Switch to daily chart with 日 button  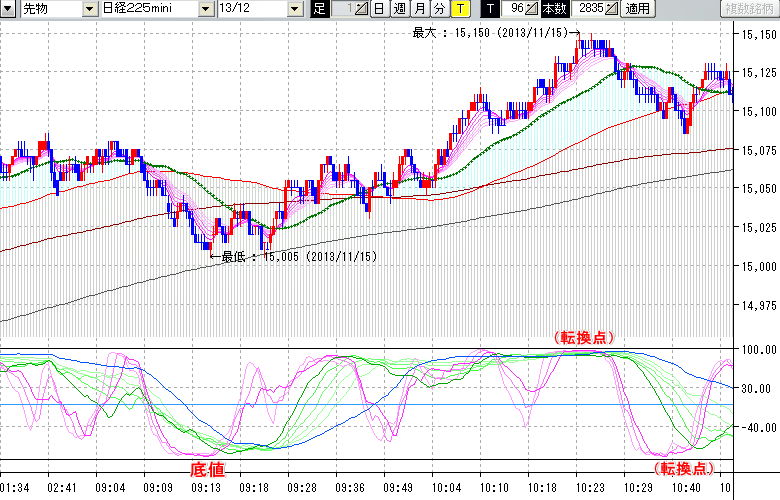[x=379, y=9]
